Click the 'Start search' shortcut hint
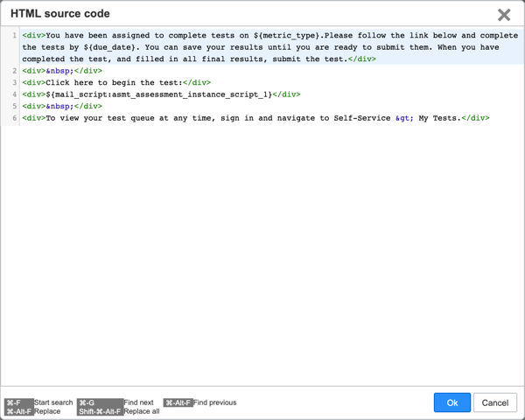Viewport: 525px width, 420px height. click(x=53, y=402)
